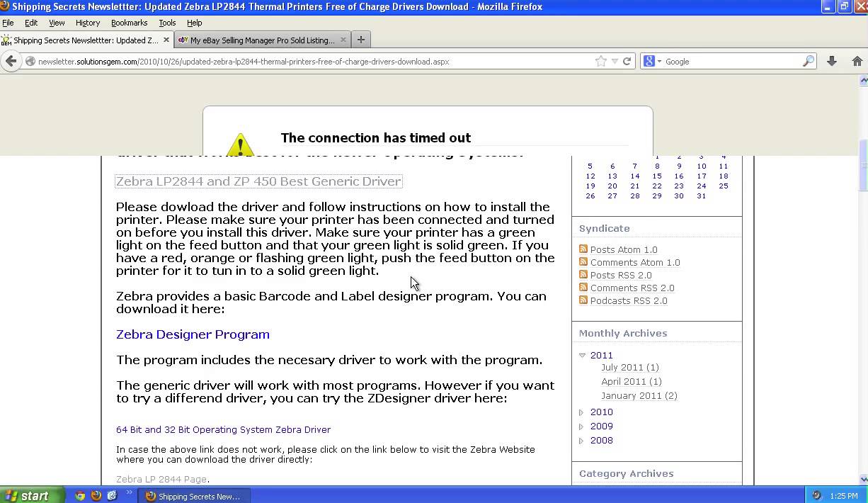The width and height of the screenshot is (868, 503).
Task: Click the taskbar clock showing 1:25 PM
Action: tap(844, 496)
